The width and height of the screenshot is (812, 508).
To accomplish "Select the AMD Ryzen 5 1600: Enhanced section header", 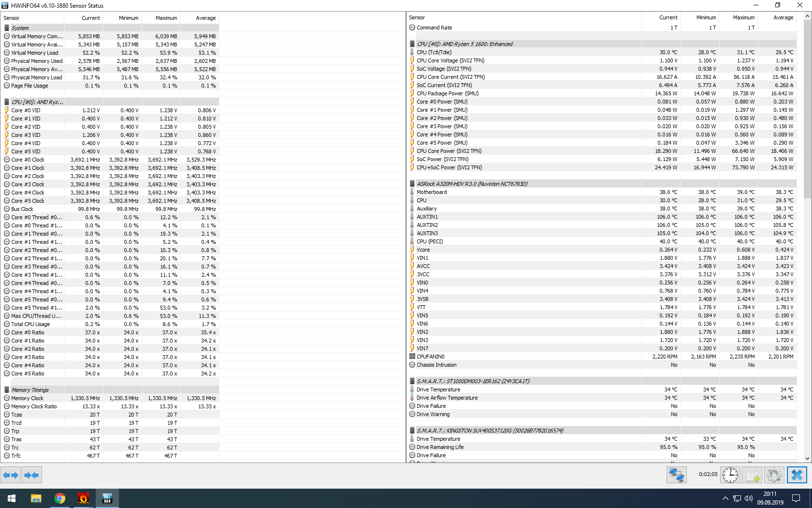I will [x=602, y=44].
